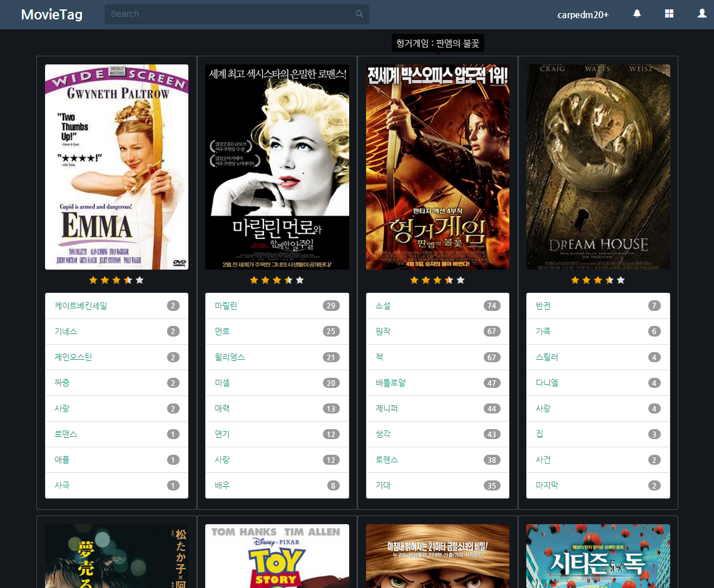Open the Toy Story poster
The image size is (714, 588).
[x=277, y=555]
